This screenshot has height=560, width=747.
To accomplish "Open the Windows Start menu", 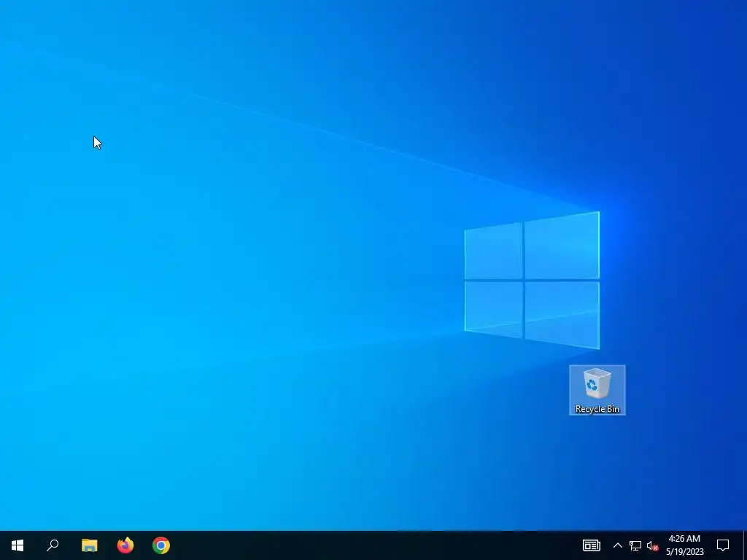I will point(18,545).
